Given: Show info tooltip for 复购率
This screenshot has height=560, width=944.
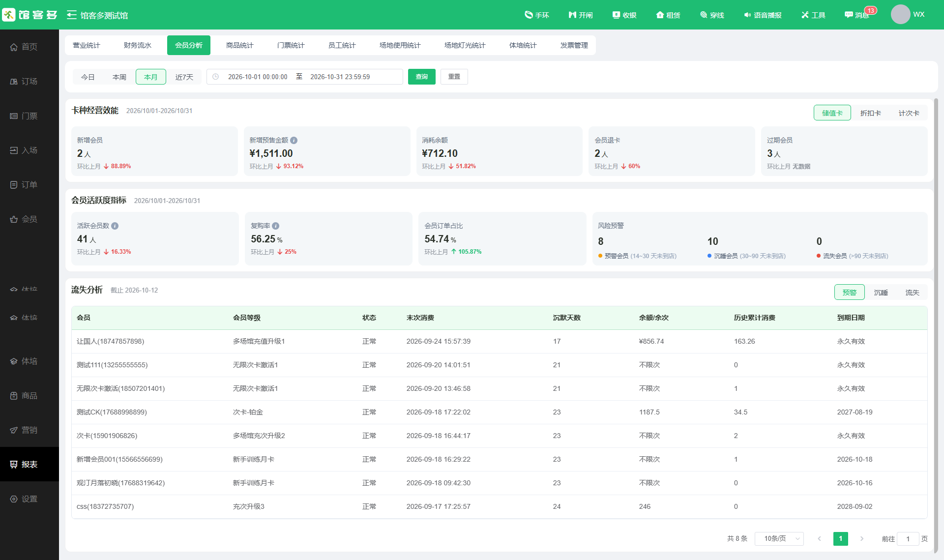Looking at the screenshot, I should [x=276, y=226].
